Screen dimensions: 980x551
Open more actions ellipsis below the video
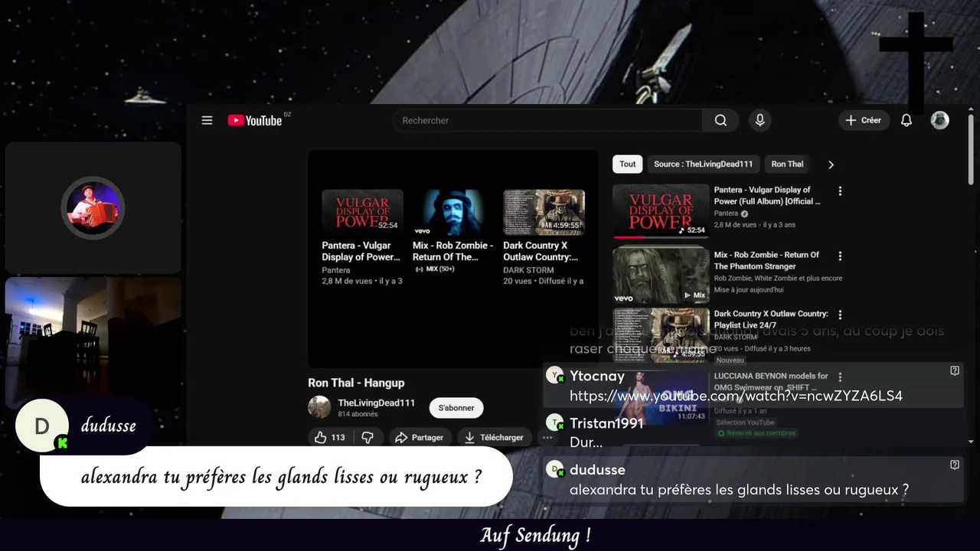(x=547, y=438)
